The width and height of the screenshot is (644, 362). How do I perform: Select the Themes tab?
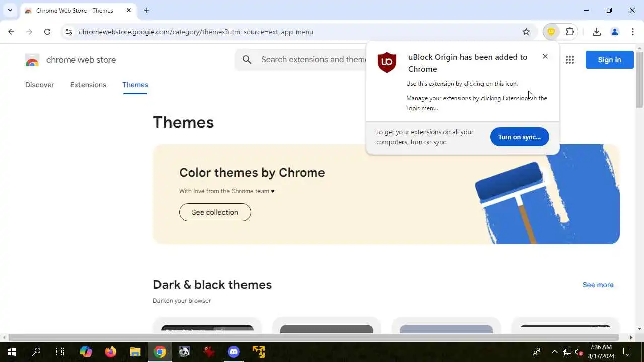[x=135, y=85]
